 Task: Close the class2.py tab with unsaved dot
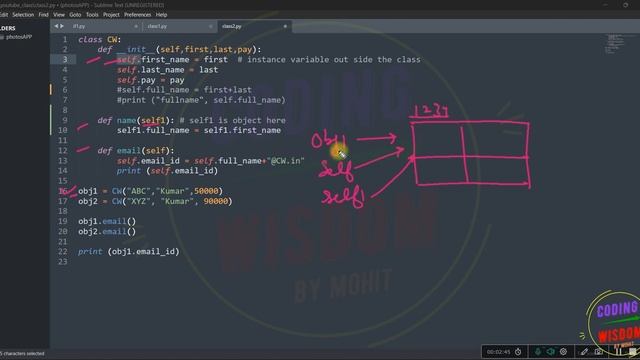point(285,26)
